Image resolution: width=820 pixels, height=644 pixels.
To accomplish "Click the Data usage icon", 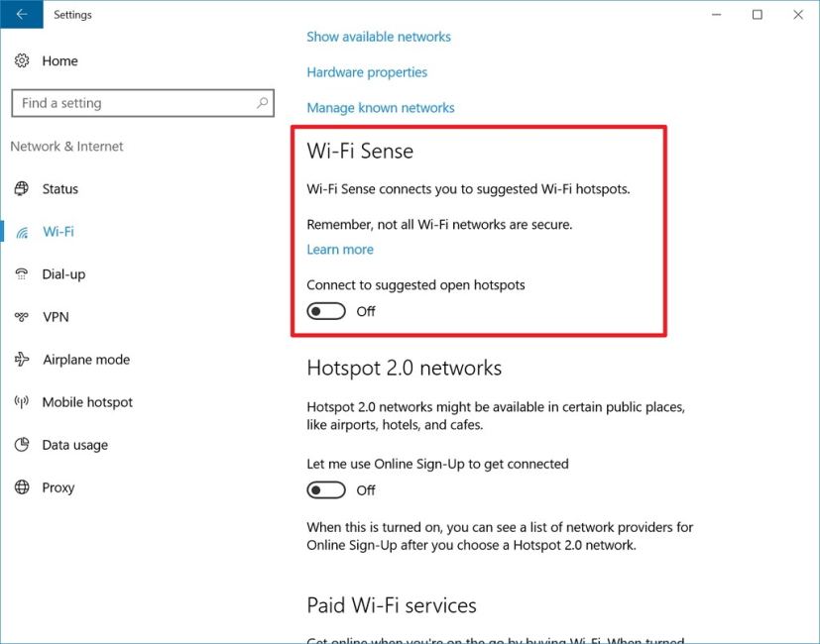I will tap(22, 445).
